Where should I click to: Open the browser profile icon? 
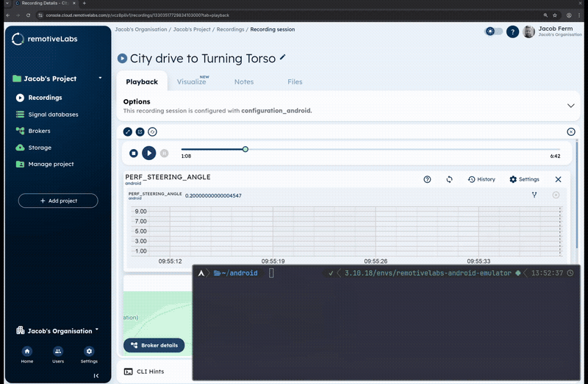(x=569, y=15)
